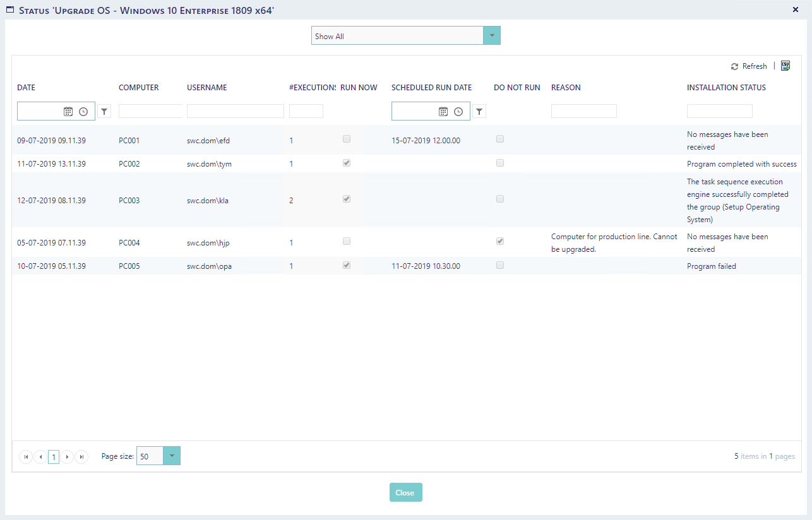Go to the next page of results

(x=68, y=457)
